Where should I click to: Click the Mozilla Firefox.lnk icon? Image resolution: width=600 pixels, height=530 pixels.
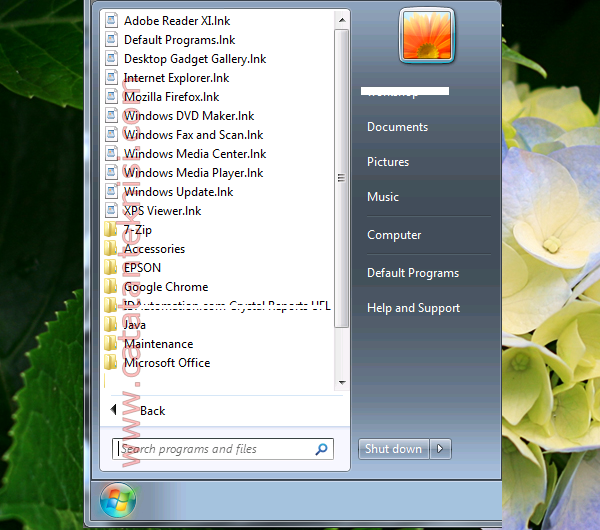coord(111,96)
